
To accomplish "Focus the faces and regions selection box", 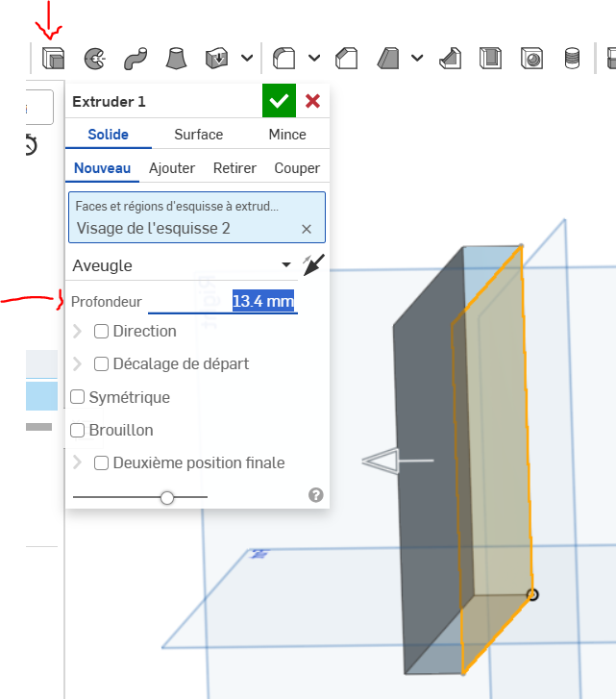I will [x=197, y=217].
